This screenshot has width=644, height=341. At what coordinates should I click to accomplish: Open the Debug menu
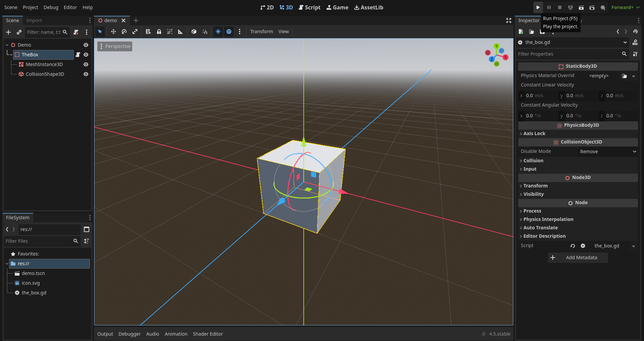51,7
